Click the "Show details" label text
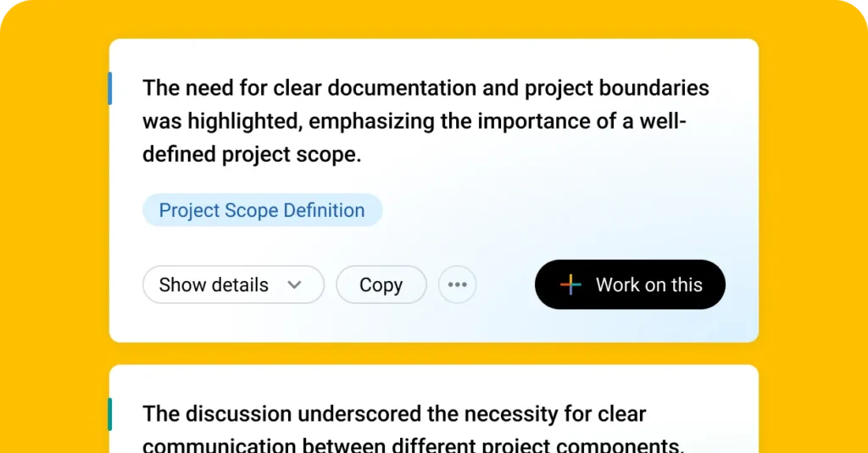Viewport: 868px width, 453px height. pyautogui.click(x=214, y=285)
